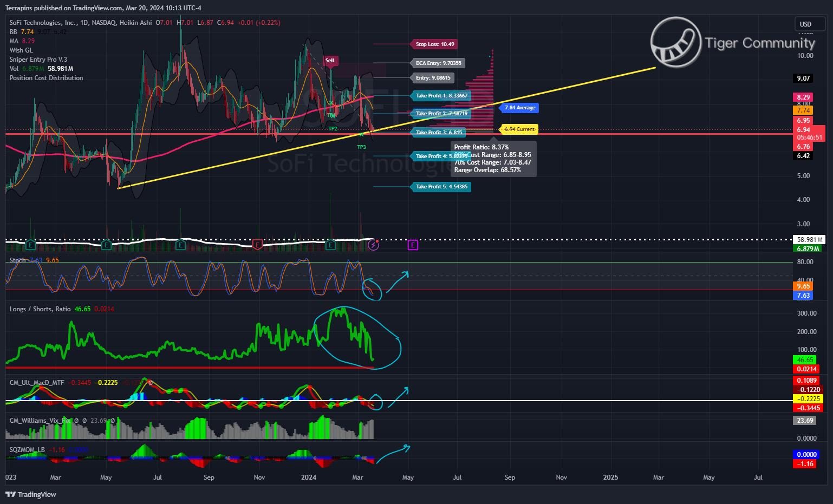Click the orange 9.65 Stoch axis value
Image resolution: width=833 pixels, height=504 pixels.
[x=803, y=286]
